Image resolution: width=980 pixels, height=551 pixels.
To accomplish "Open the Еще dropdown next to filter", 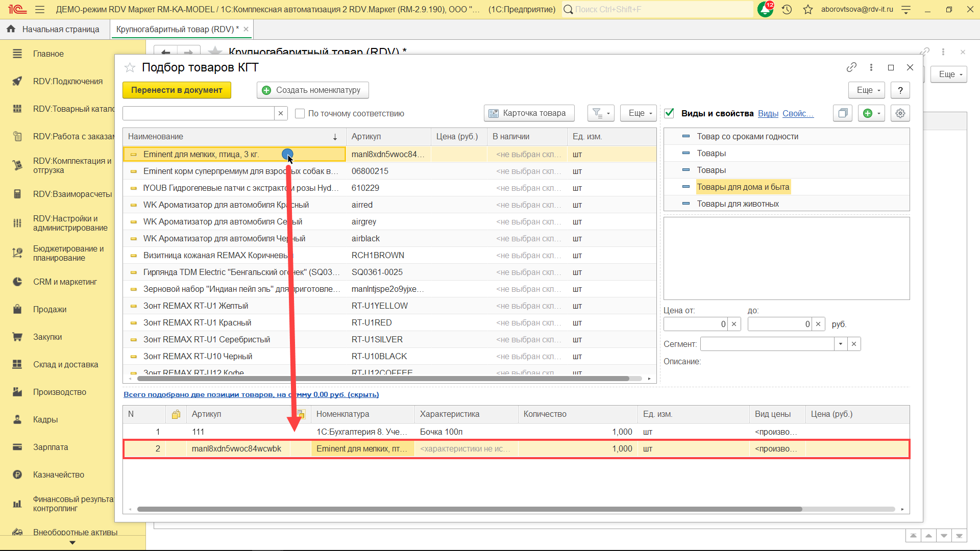I will pyautogui.click(x=638, y=113).
